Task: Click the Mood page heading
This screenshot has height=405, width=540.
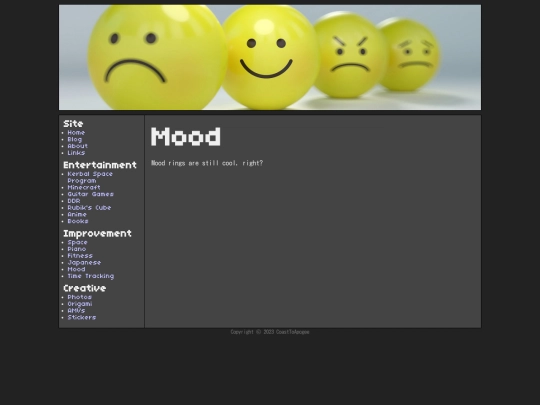Action: point(186,137)
